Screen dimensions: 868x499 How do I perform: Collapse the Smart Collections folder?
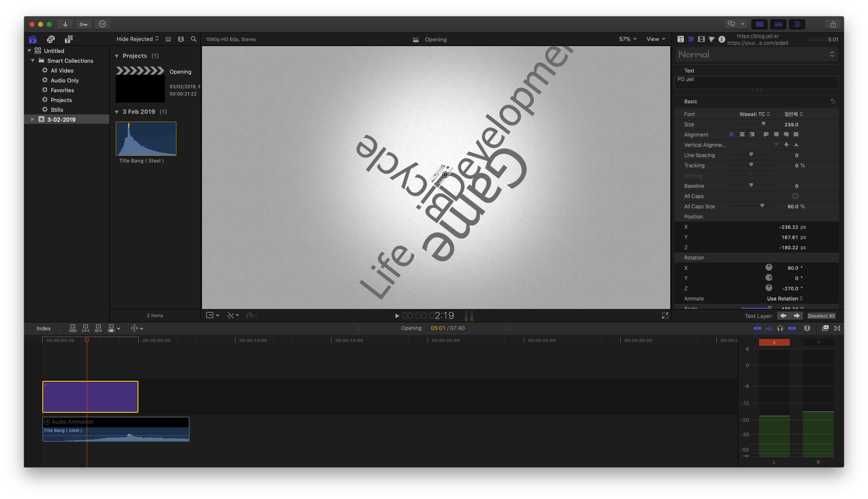click(33, 60)
